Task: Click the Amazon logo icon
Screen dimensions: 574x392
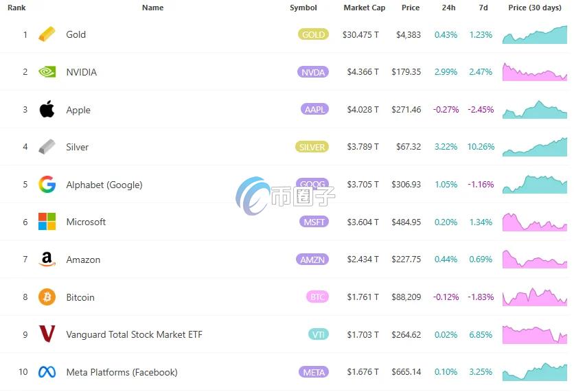Action: [x=47, y=260]
